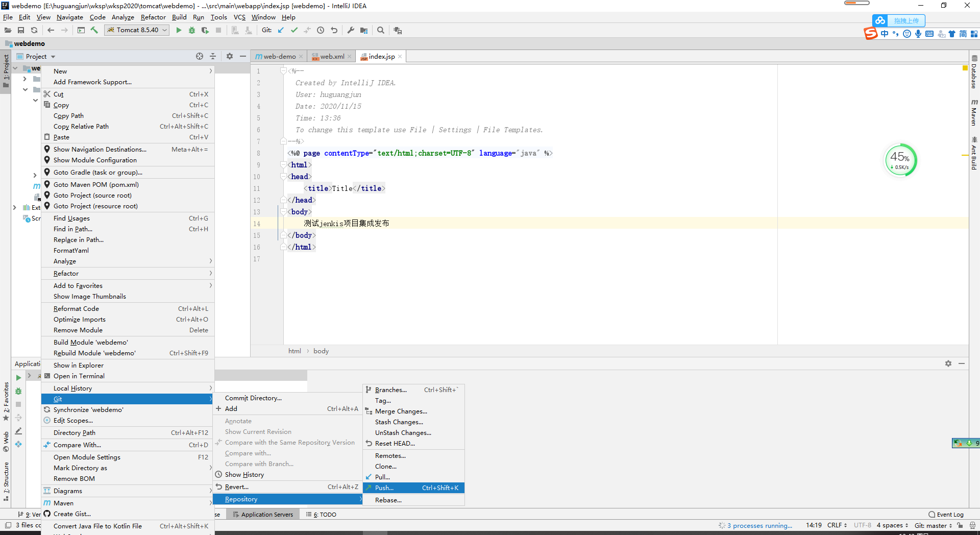This screenshot has height=535, width=980.
Task: Collapse all icon in Project panel header
Action: tap(213, 56)
